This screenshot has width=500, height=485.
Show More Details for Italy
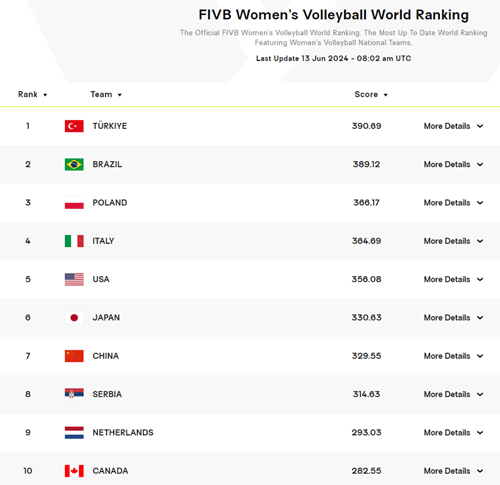453,241
